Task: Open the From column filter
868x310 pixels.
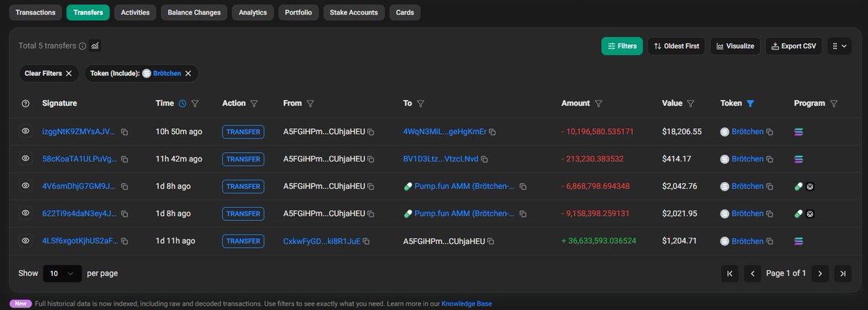Action: pos(310,104)
